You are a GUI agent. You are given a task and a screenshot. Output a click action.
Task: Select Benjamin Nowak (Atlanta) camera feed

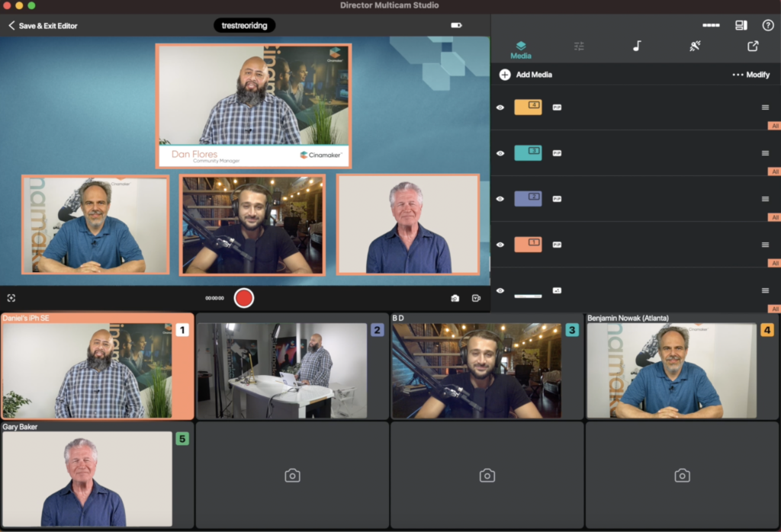[682, 367]
